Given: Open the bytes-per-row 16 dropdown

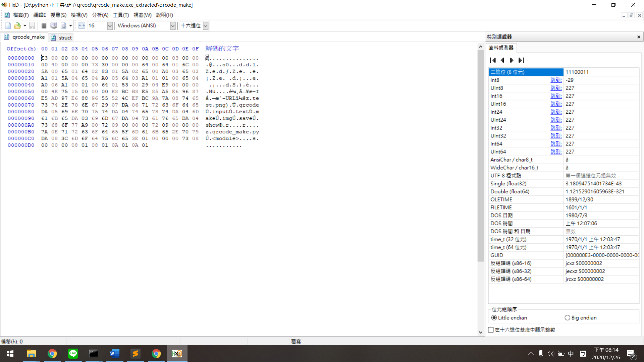Looking at the screenshot, I should click(x=110, y=26).
